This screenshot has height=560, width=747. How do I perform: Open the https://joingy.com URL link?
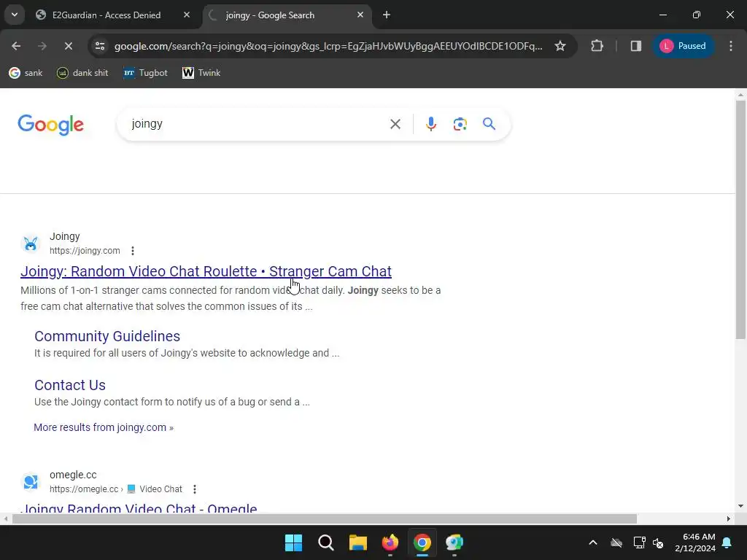tap(85, 251)
